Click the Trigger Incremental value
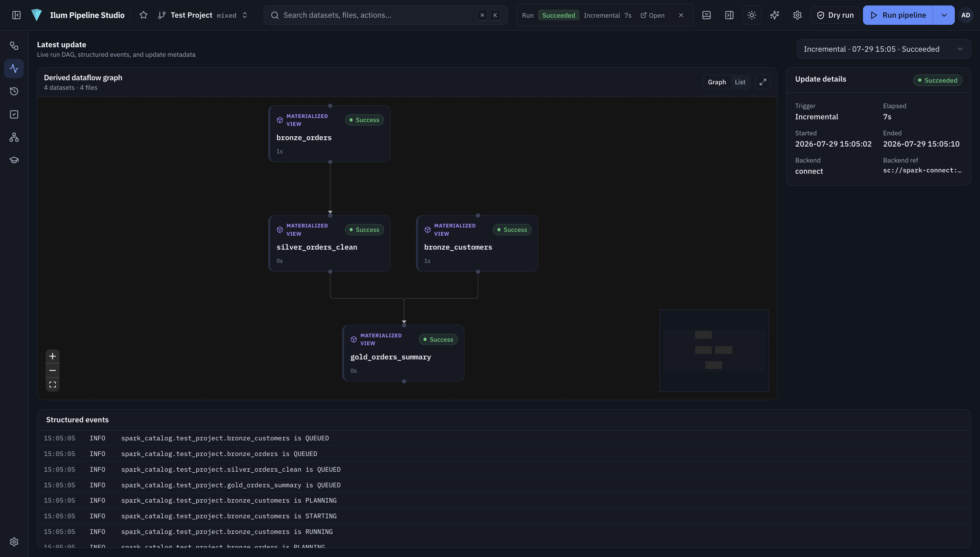The image size is (980, 557). 817,117
